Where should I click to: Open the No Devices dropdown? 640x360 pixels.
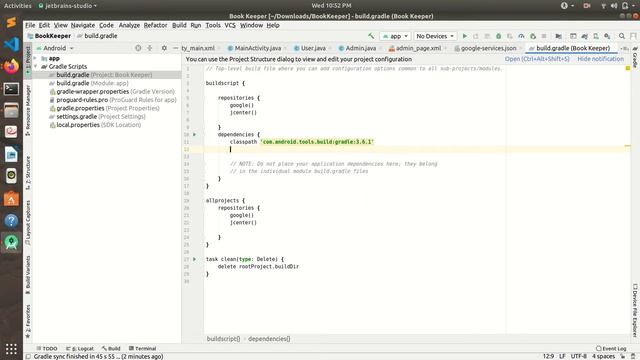coord(435,36)
